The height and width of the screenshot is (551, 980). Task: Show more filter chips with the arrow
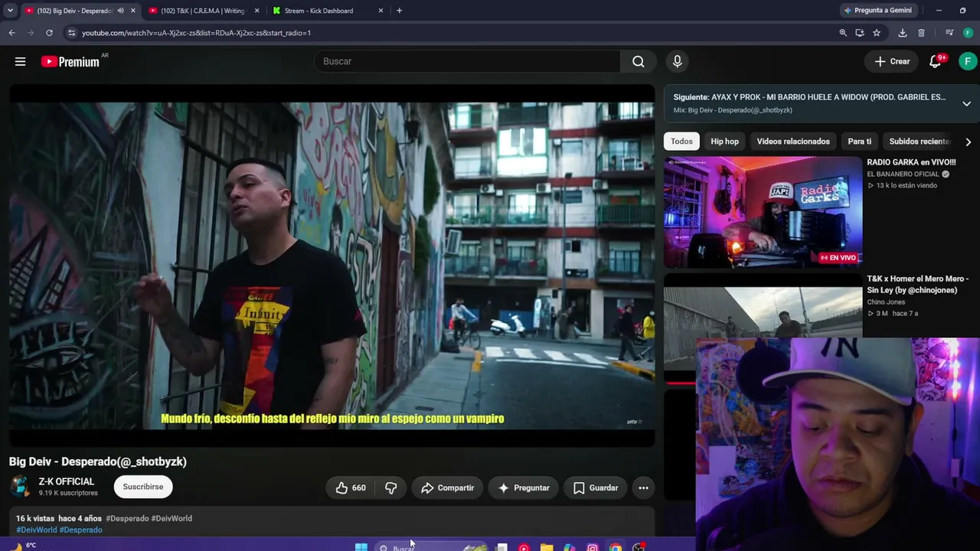[968, 142]
